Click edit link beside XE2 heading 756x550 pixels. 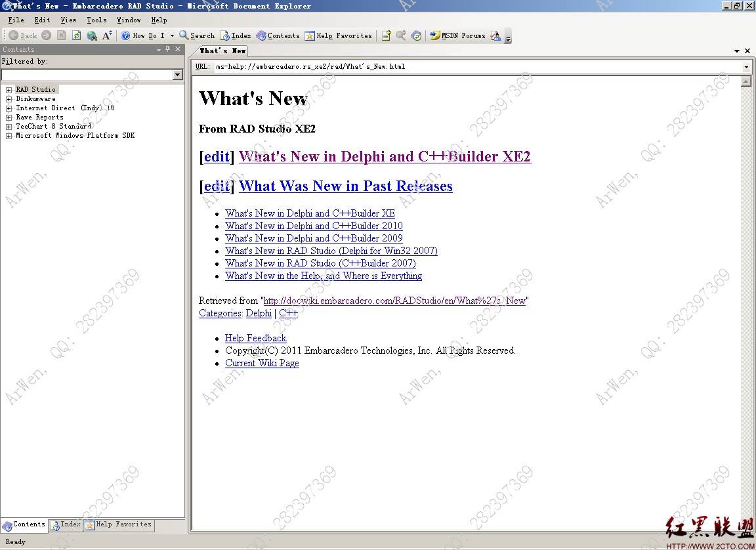(217, 156)
